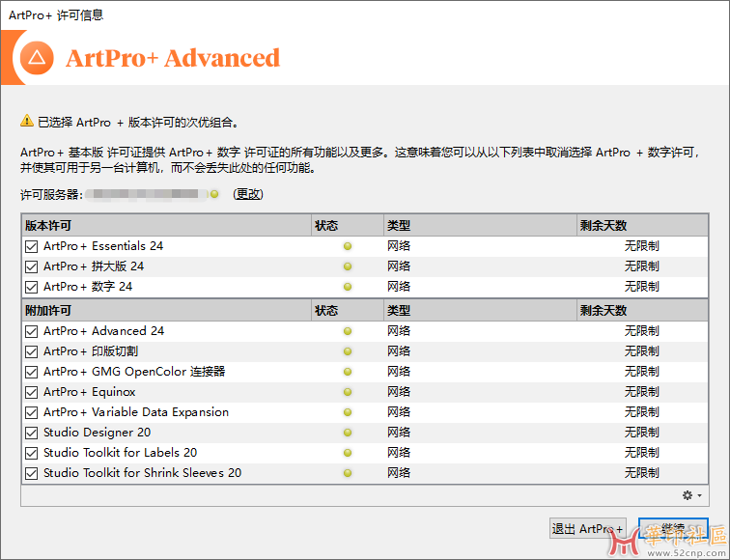Click the yellow warning icon

27,123
